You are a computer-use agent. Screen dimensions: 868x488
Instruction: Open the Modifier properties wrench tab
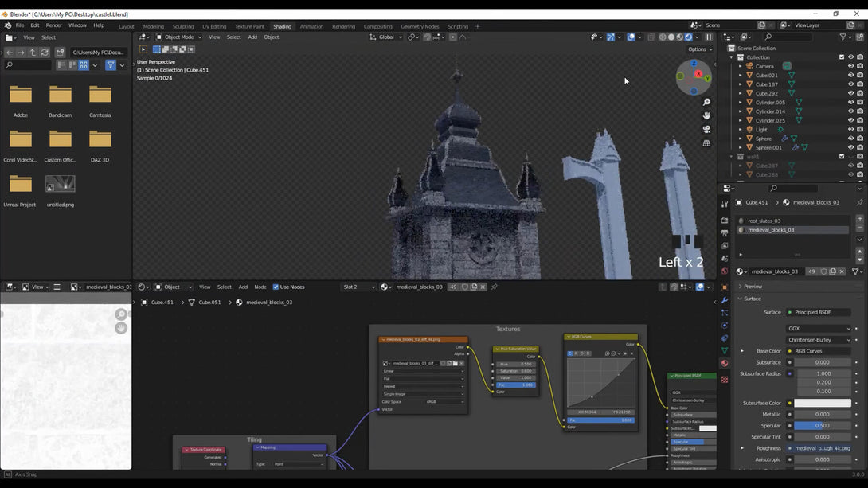pos(725,300)
